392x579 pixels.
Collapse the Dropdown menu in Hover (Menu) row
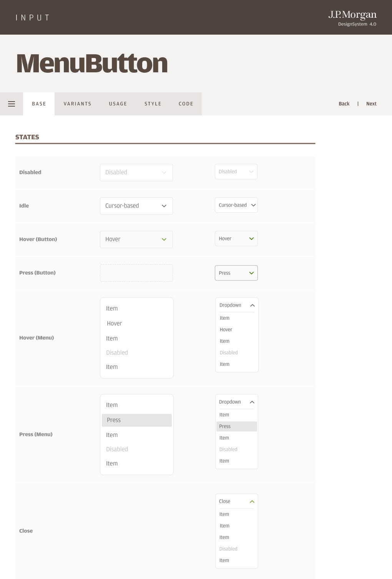click(x=252, y=305)
